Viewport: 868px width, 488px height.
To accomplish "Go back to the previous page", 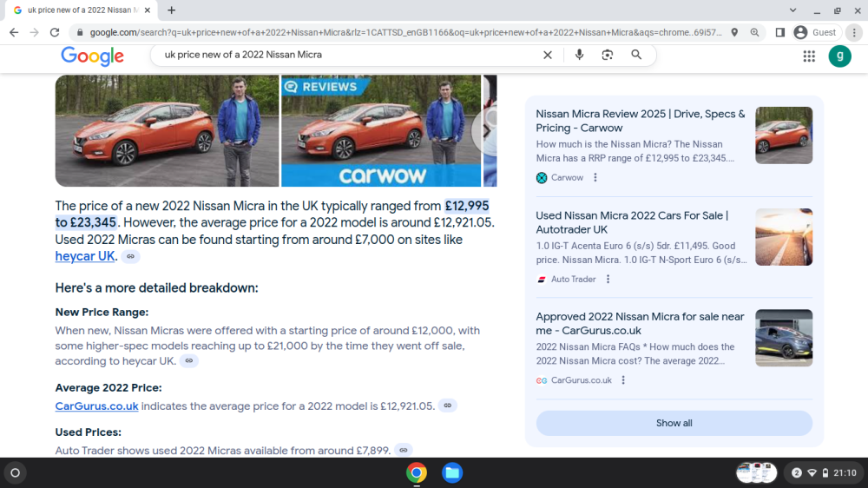I will [14, 33].
